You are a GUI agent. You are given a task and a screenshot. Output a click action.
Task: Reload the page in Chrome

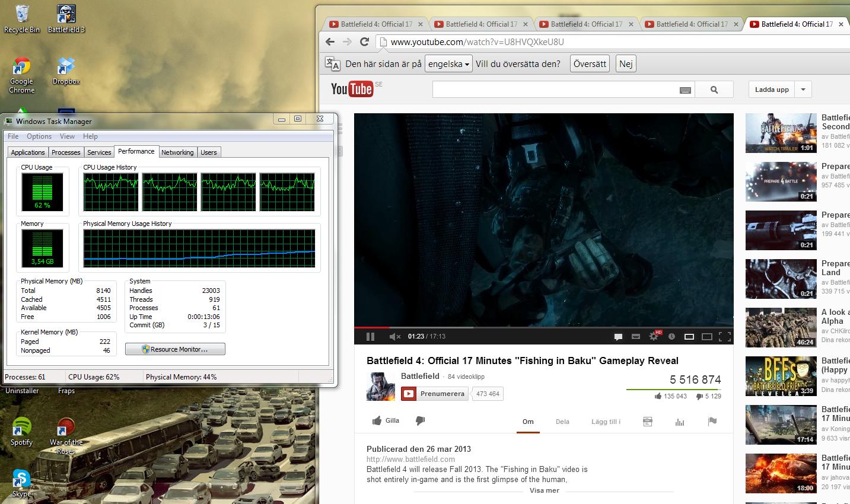[364, 42]
